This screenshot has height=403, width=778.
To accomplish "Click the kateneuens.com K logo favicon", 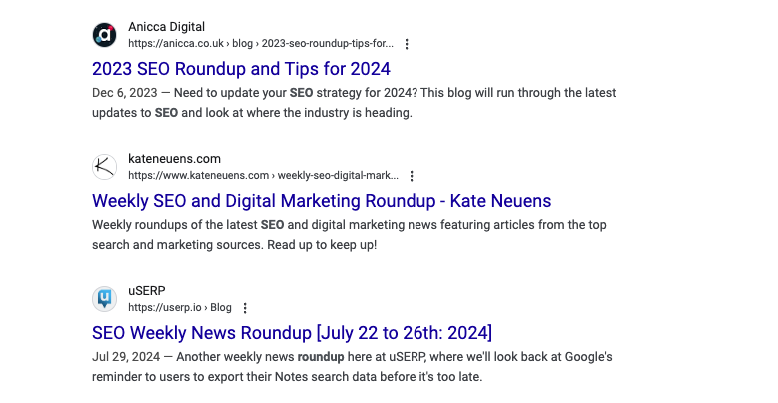I will [105, 167].
